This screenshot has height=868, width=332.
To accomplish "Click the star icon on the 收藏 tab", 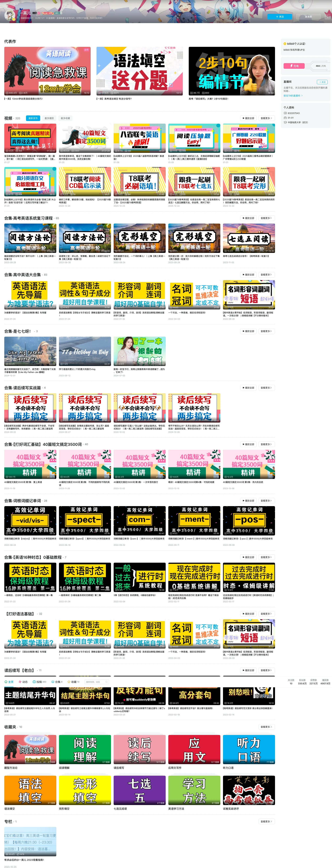I will (69, 682).
